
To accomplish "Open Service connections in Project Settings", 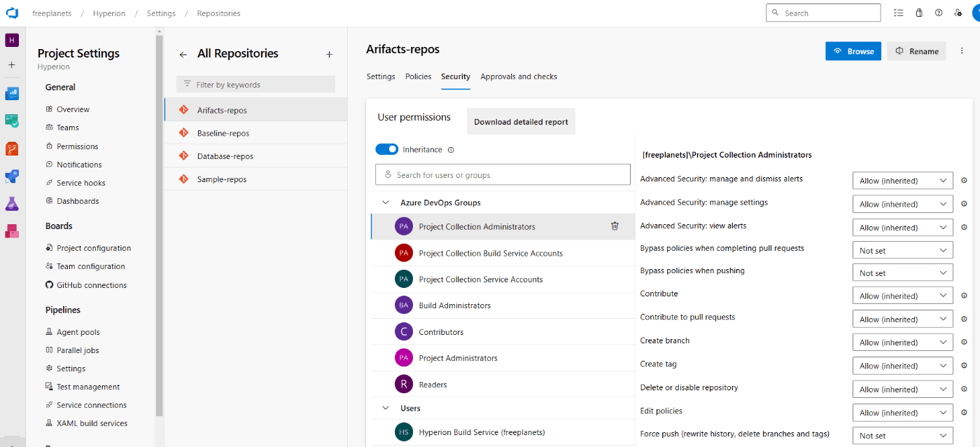I will [92, 405].
